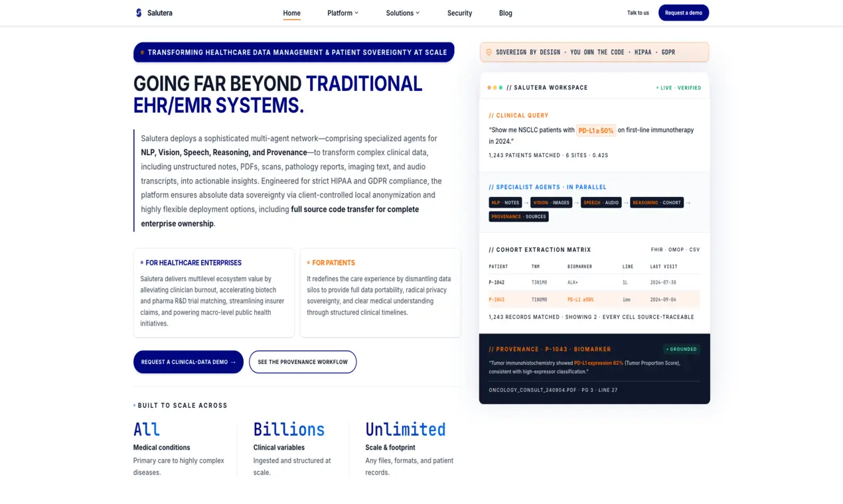Click the Salutera brand name
The image size is (843, 504).
point(160,13)
